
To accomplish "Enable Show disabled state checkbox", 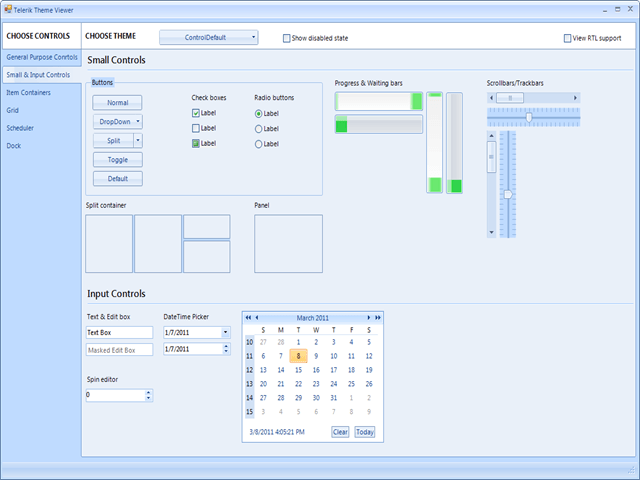I will click(287, 38).
